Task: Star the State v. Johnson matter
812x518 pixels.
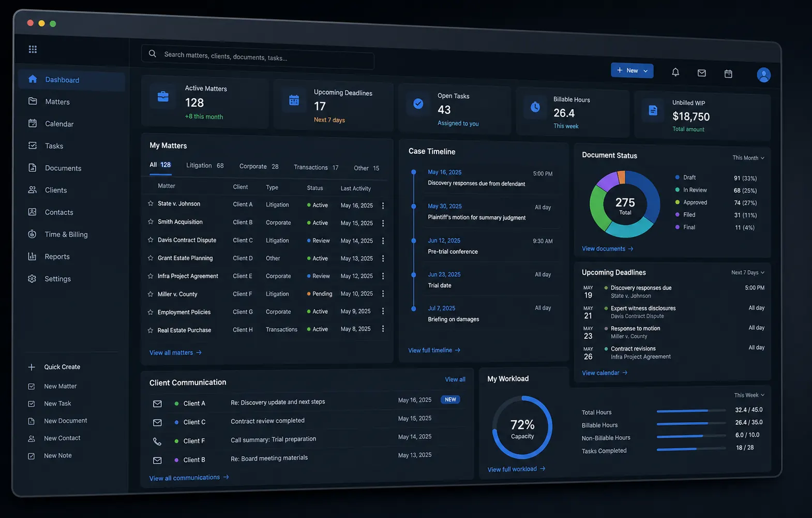Action: pyautogui.click(x=151, y=203)
